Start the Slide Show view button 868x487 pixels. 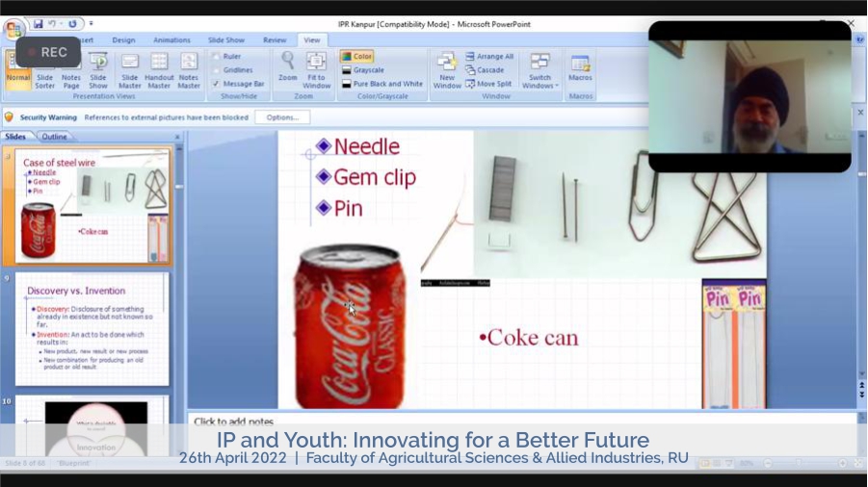pyautogui.click(x=98, y=71)
